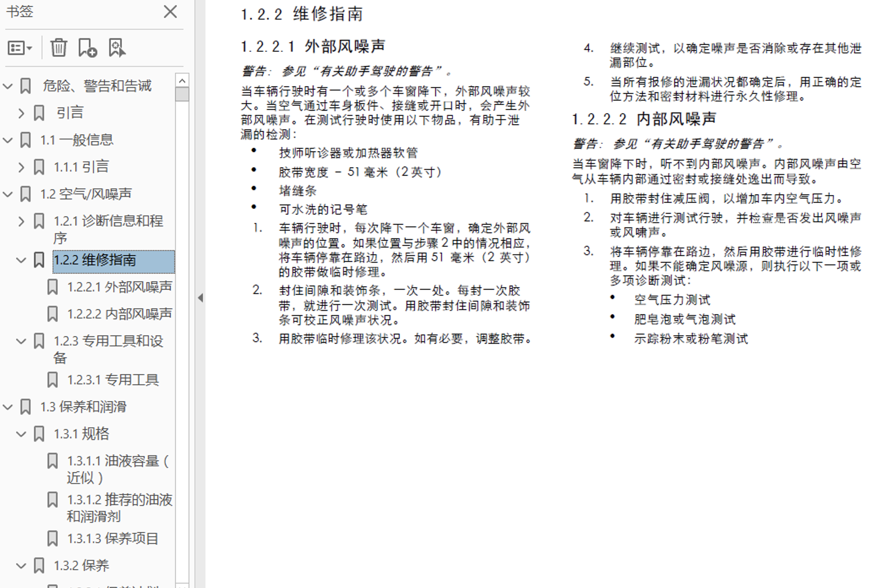Collapse the 1.3.1 规格 node
This screenshot has height=588, width=888.
tap(21, 434)
